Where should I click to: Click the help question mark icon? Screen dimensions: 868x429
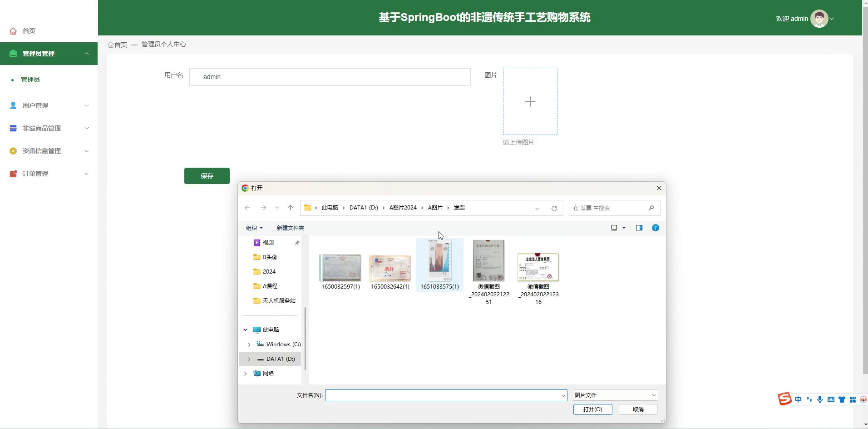pos(655,228)
